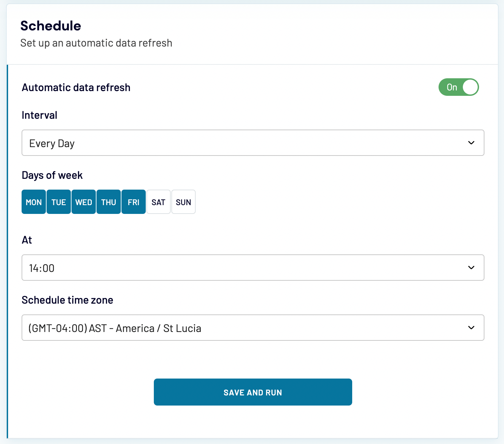The width and height of the screenshot is (504, 444).
Task: Click the chevron on the time zone selector
Action: coord(471,328)
